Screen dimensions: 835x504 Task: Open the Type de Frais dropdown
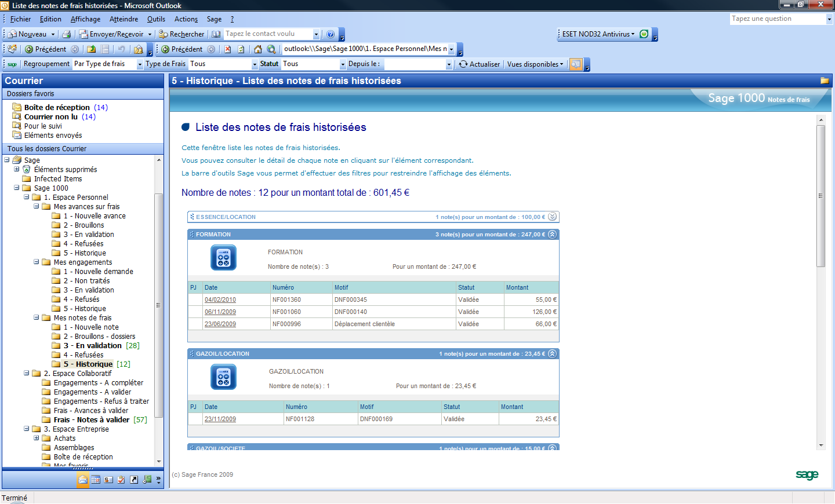click(x=255, y=64)
